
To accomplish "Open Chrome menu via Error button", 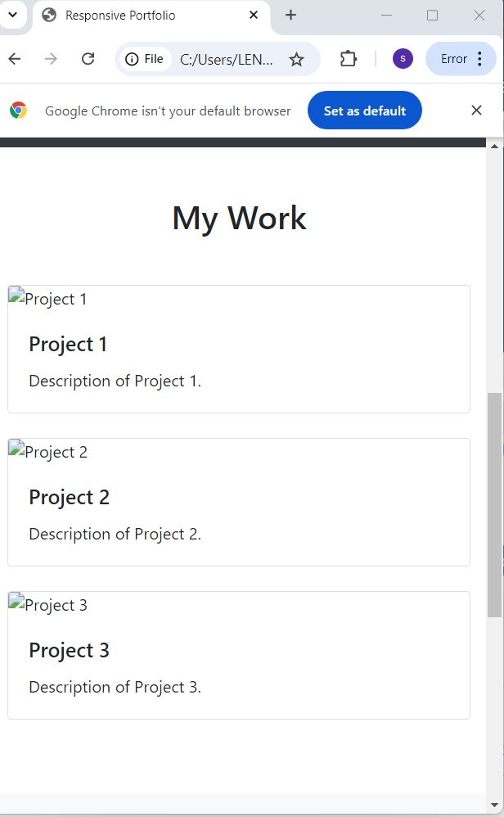I will coord(461,59).
